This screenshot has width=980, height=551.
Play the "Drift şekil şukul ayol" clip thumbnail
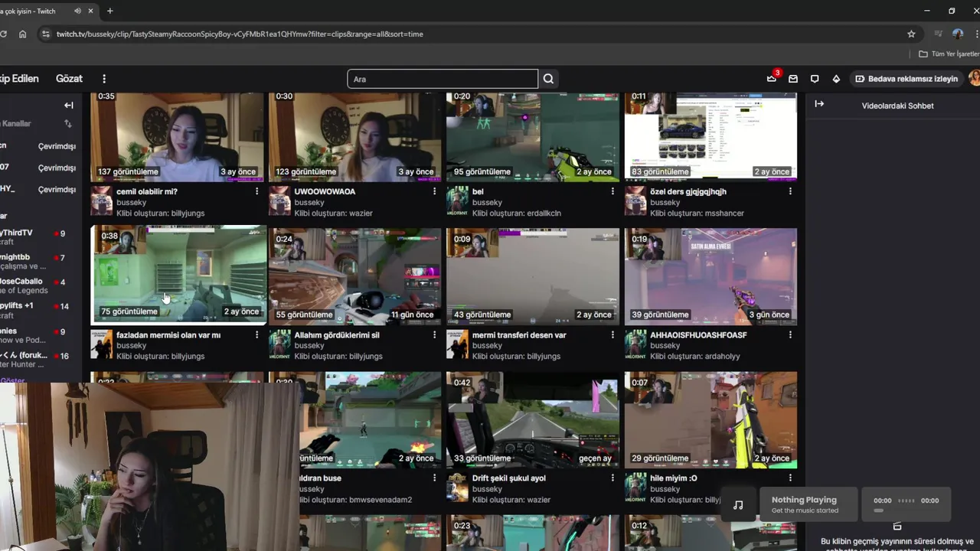[533, 420]
